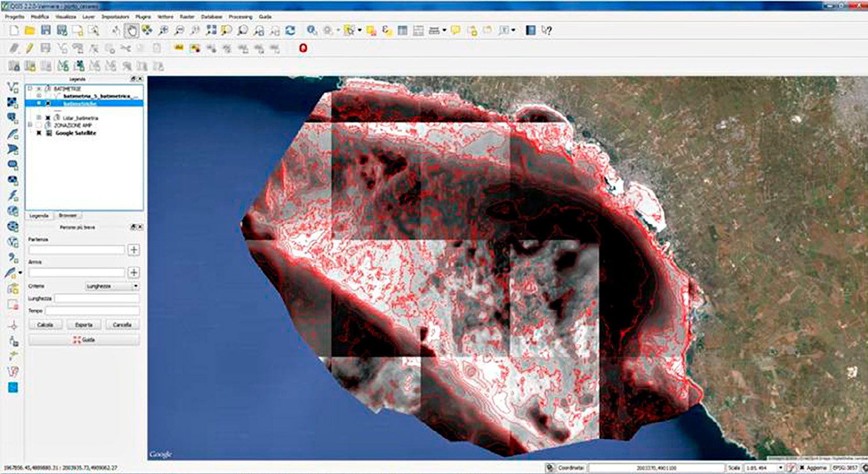Undock the Legenda panel float button
The image size is (868, 474).
pyautogui.click(x=133, y=79)
